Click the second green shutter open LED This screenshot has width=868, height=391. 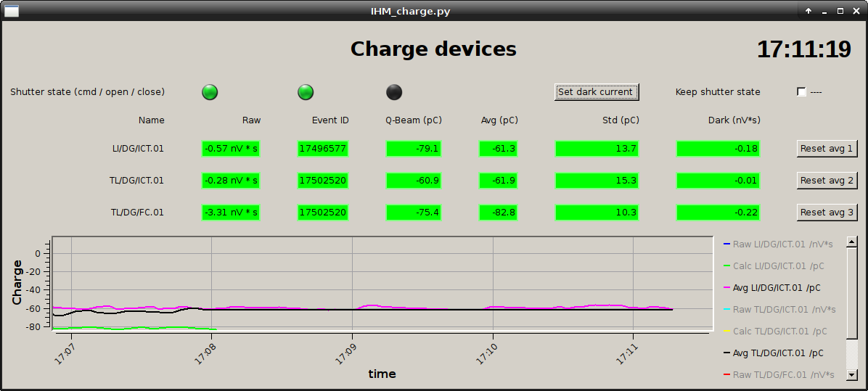[306, 92]
